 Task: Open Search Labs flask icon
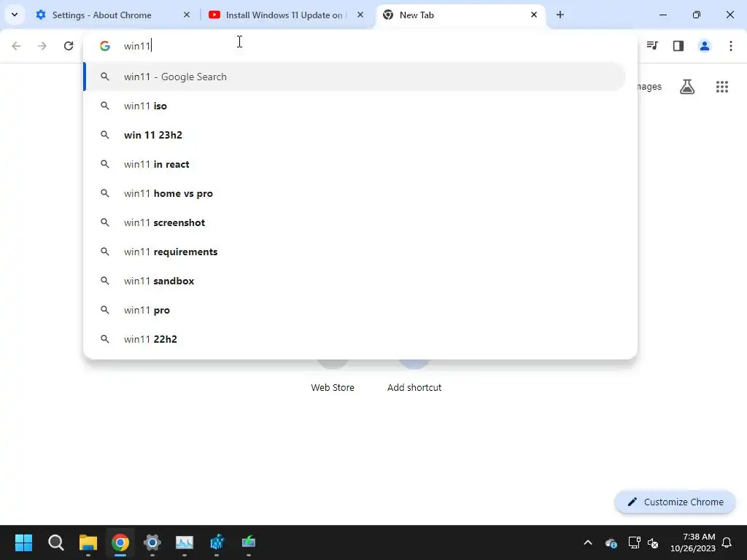point(687,87)
